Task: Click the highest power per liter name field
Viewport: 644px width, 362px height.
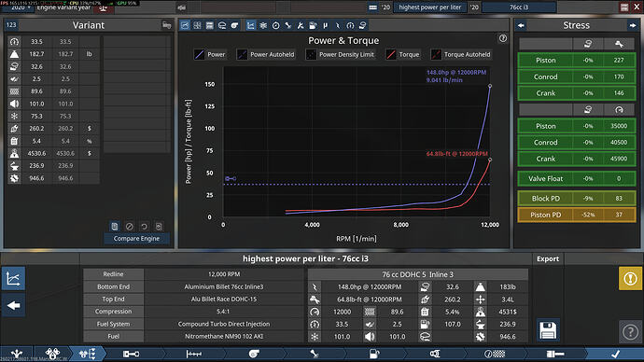Action: tap(429, 7)
